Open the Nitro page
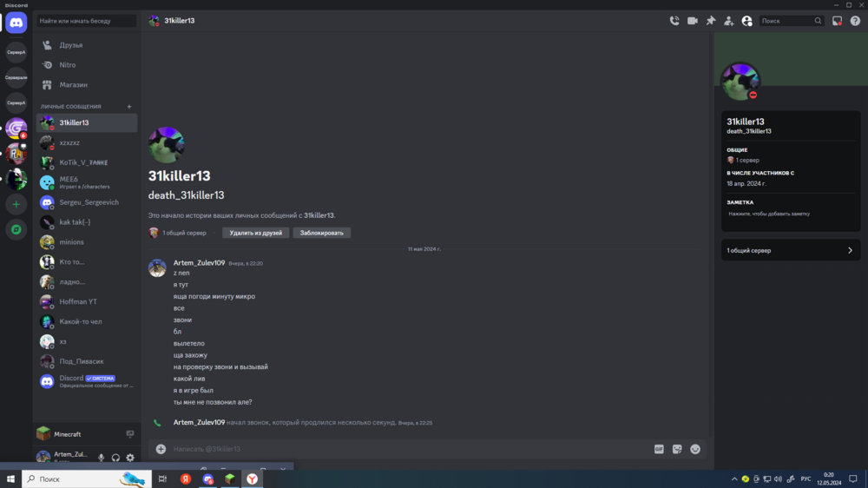The width and height of the screenshot is (868, 488). click(x=86, y=65)
